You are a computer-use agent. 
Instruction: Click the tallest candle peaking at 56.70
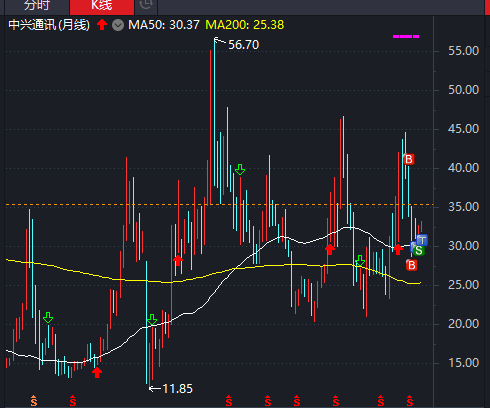tap(215, 113)
